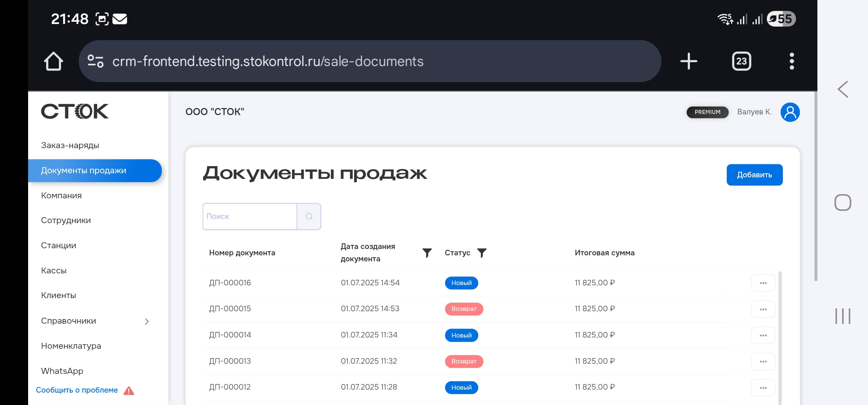Open the Статус column filter

pyautogui.click(x=482, y=253)
